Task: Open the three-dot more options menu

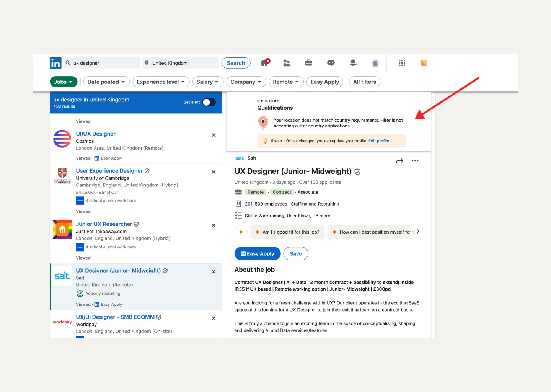Action: coord(415,161)
